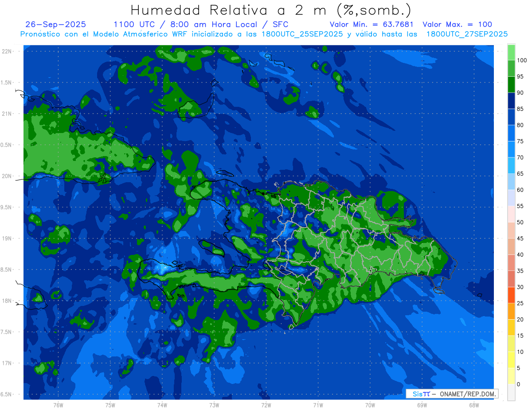
Task: Click the 50 label on the color scale
Action: [520, 222]
